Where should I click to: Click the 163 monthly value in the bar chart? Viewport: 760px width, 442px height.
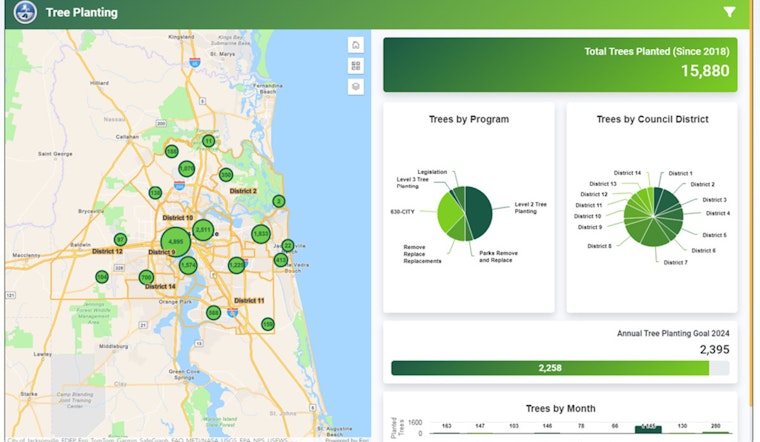pos(446,426)
